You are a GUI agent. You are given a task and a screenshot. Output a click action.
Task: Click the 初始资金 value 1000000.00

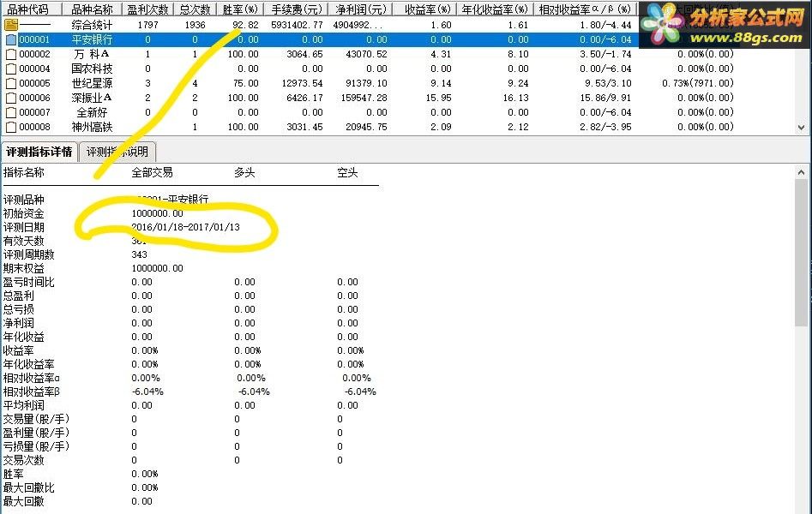(x=157, y=213)
